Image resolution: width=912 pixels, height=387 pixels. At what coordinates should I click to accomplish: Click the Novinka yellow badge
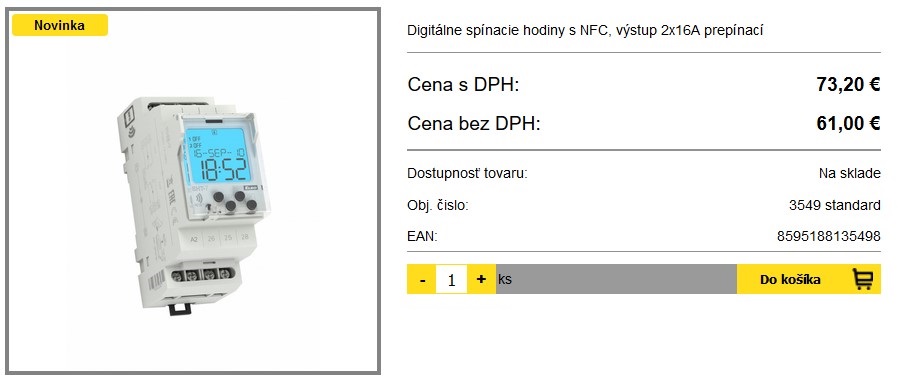point(60,26)
